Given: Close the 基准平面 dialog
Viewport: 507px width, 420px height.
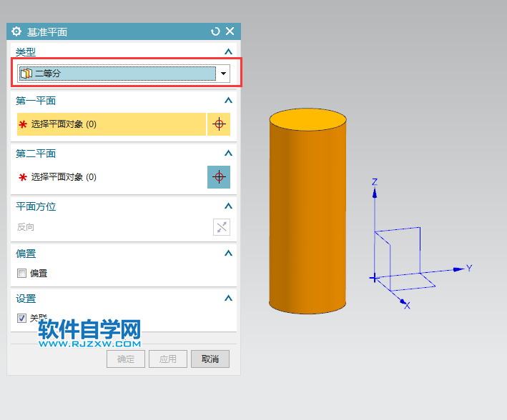Looking at the screenshot, I should [230, 31].
